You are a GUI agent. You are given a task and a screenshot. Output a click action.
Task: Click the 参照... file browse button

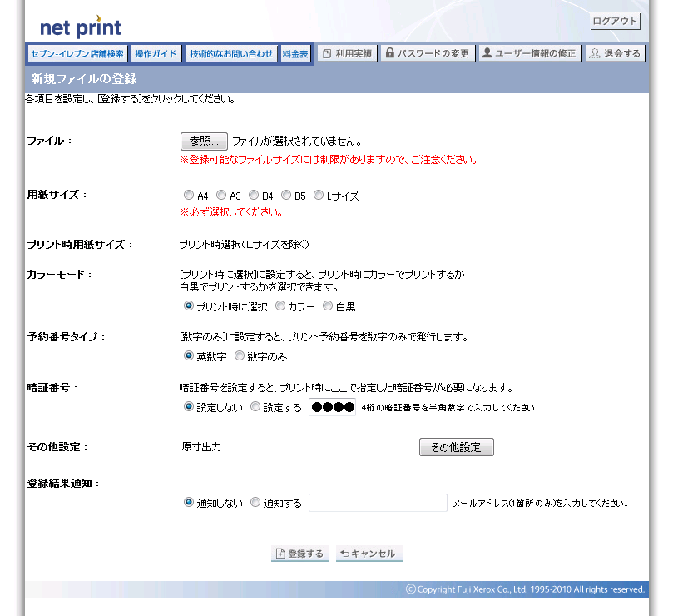pos(204,141)
